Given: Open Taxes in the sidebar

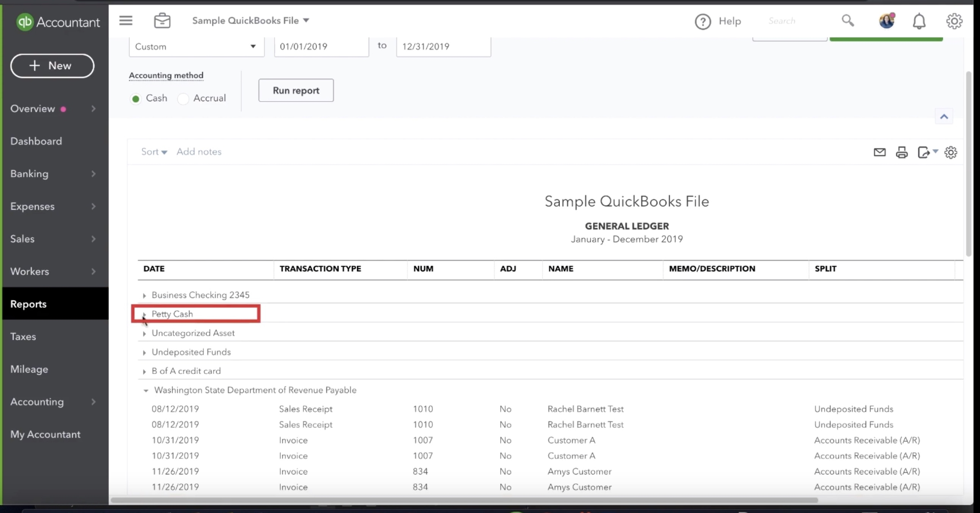Looking at the screenshot, I should pos(55,337).
